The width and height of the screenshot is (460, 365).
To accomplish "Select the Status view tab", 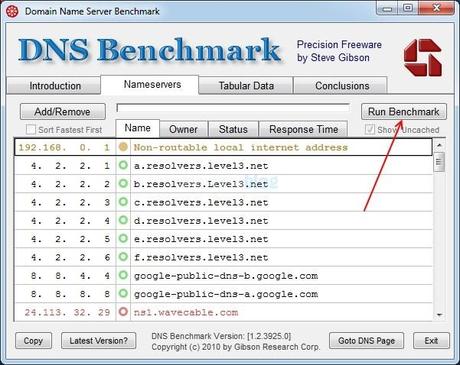I will [x=233, y=129].
